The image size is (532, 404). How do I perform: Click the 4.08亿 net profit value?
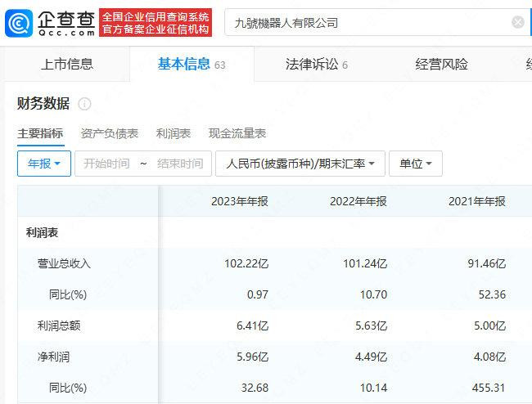490,357
